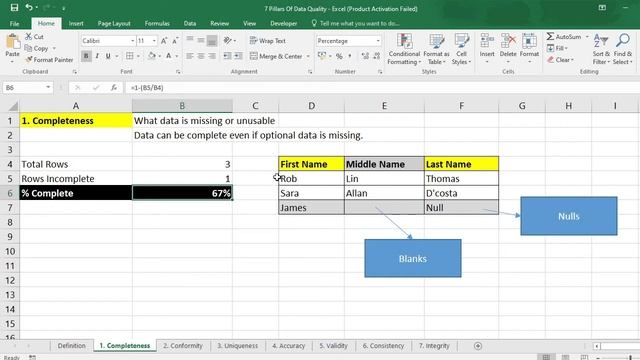Viewport: 640px width, 360px height.
Task: Click the Accounting Number Format icon
Action: [322, 56]
